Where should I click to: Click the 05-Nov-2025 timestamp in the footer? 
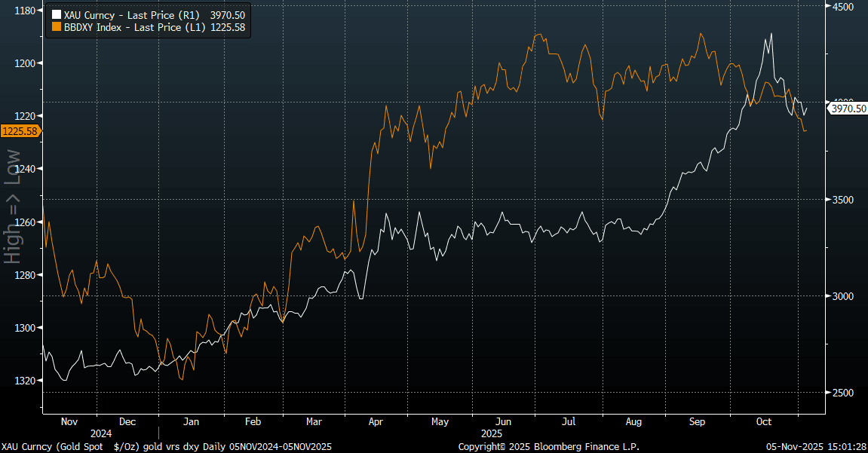point(816,447)
